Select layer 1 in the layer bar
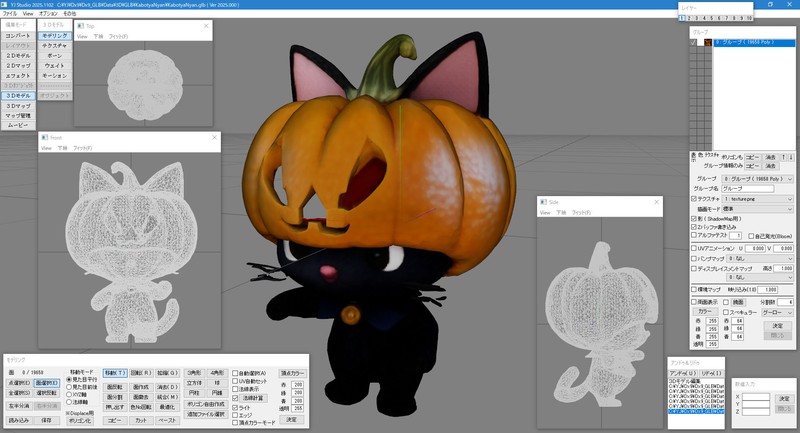 (x=681, y=17)
